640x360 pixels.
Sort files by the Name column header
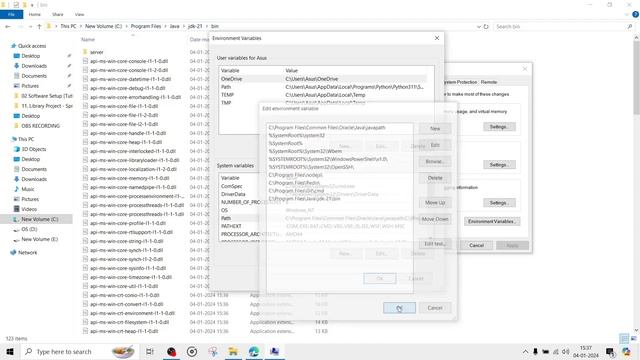coord(88,40)
